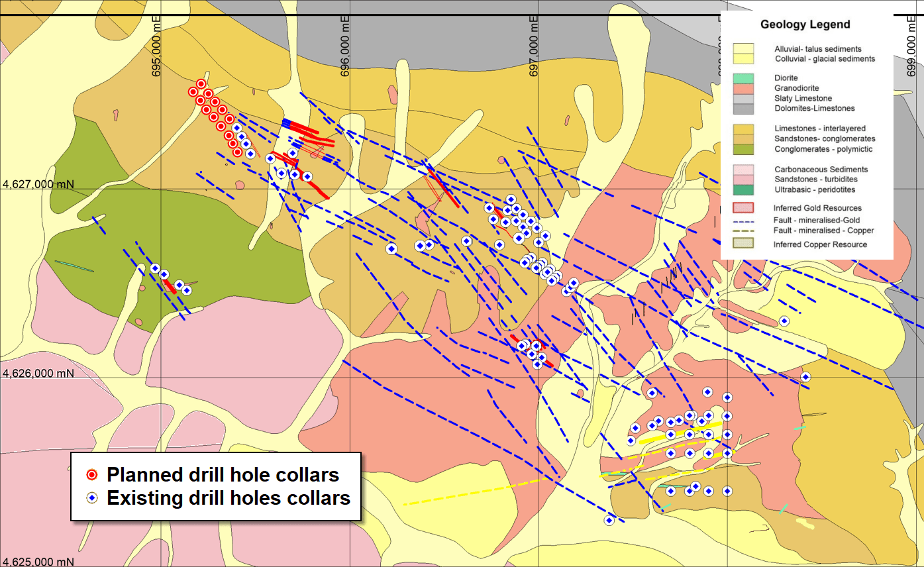Screen dimensions: 924x567
Task: Select the Colluvial glacial sediments legend swatch
Action: pyautogui.click(x=743, y=59)
